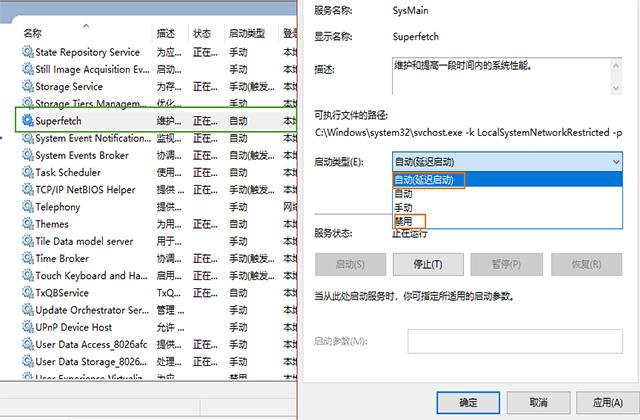Click gear icon of TxQBService
Viewport: 640px width, 420px height.
28,293
